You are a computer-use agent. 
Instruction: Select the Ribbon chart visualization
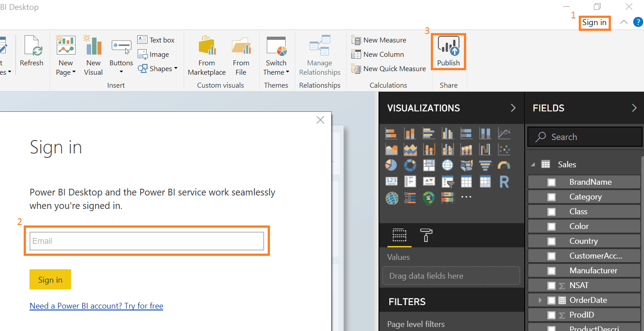tap(466, 149)
